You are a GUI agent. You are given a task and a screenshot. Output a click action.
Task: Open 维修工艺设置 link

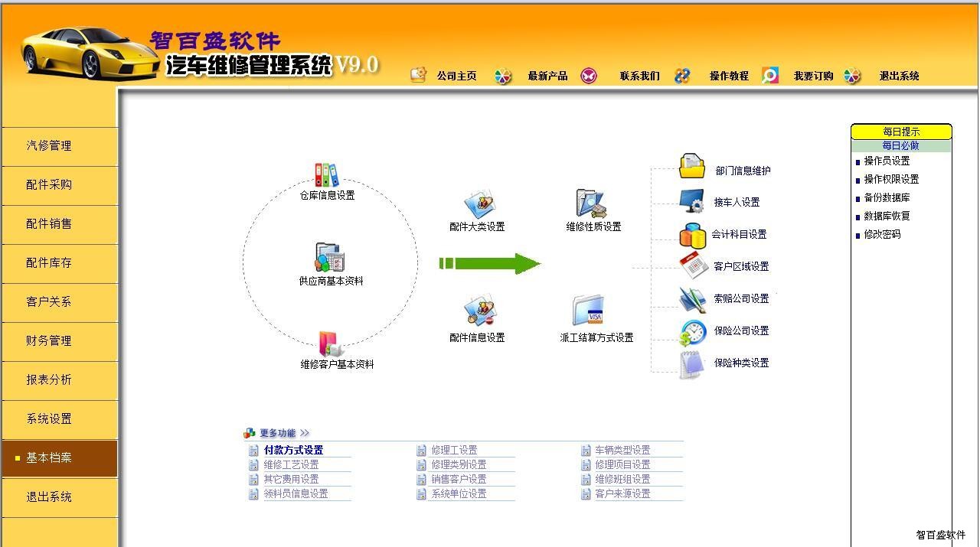point(291,465)
